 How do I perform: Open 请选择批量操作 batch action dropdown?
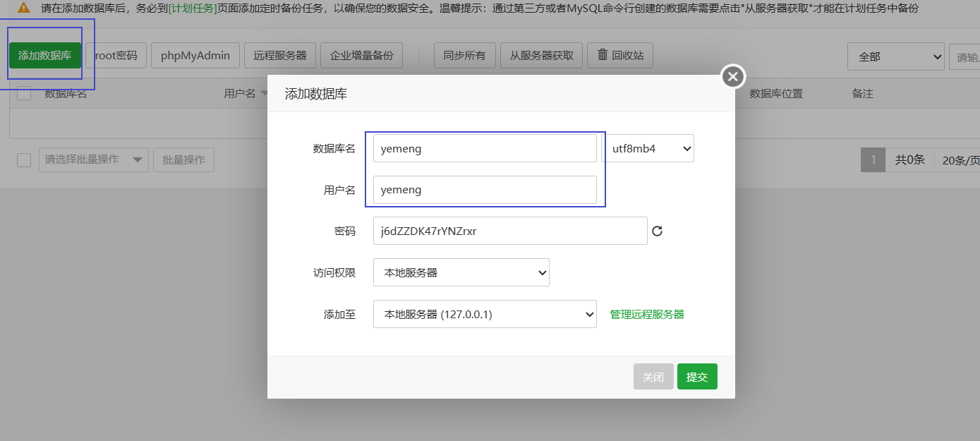pyautogui.click(x=94, y=159)
